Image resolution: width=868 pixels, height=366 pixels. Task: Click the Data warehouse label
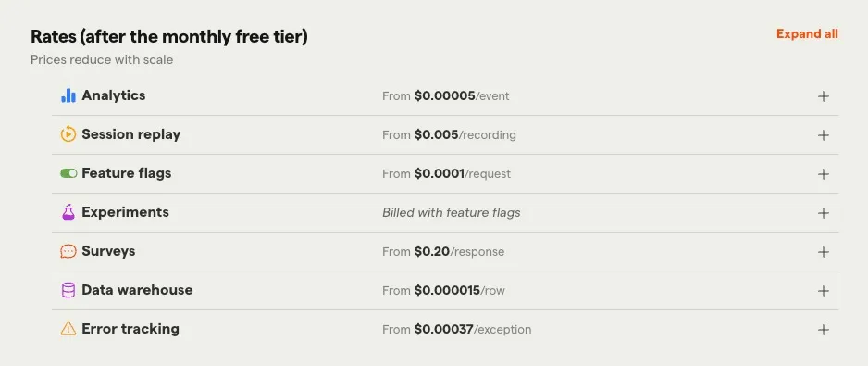[x=137, y=290]
